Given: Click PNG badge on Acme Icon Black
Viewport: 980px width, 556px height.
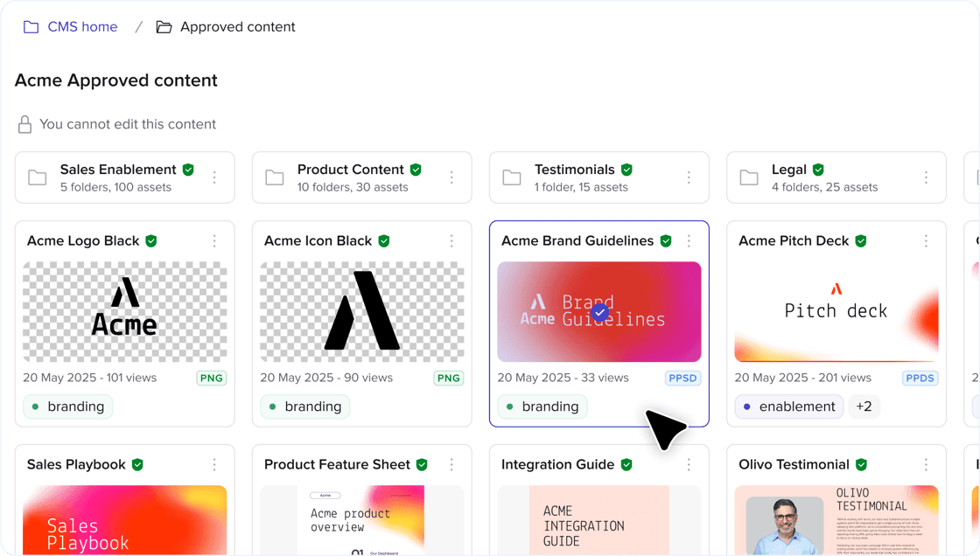Looking at the screenshot, I should 449,378.
